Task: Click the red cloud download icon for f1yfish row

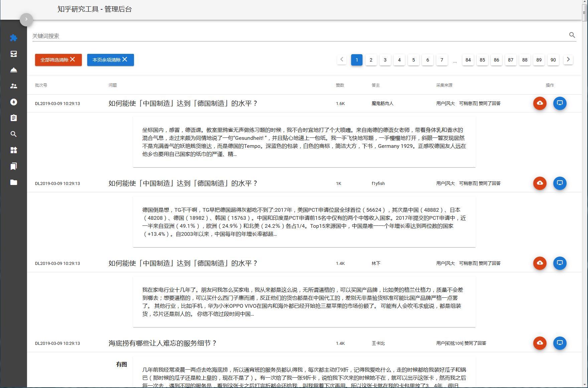Action: coord(540,183)
